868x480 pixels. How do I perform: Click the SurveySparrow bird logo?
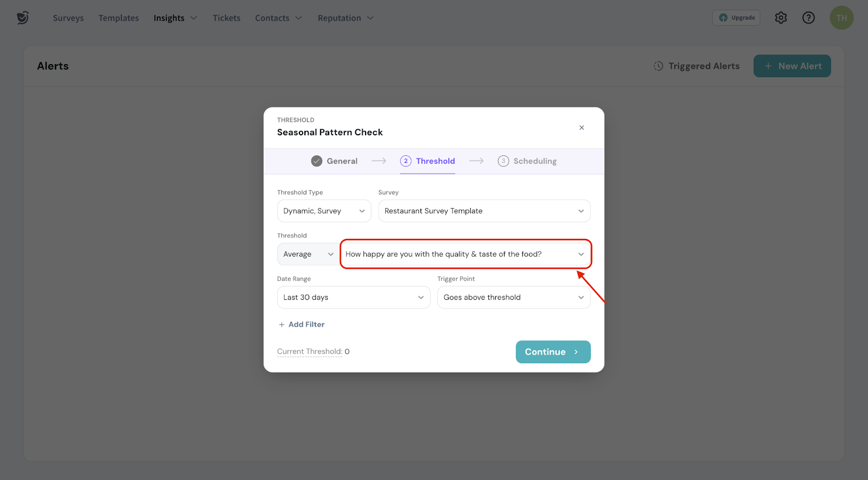pyautogui.click(x=23, y=18)
